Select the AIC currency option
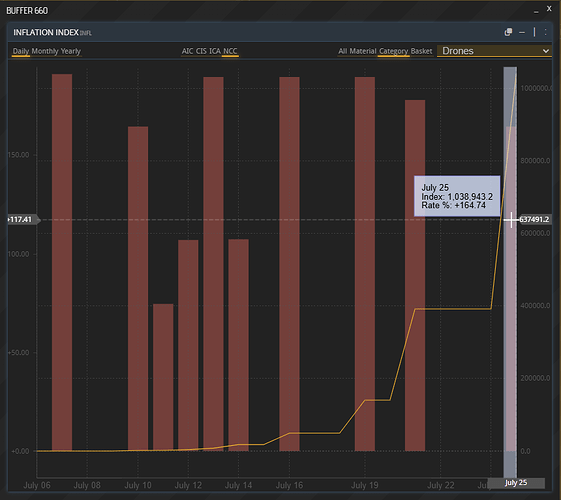The image size is (561, 500). (x=187, y=51)
